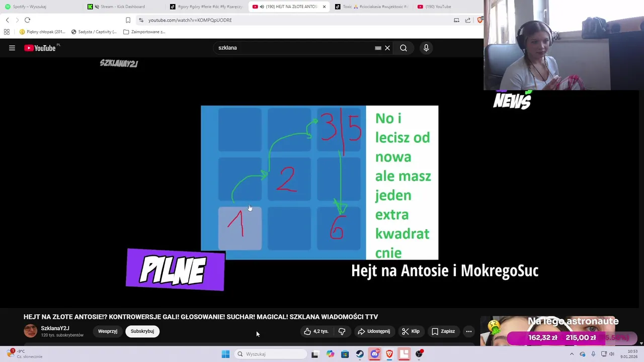The image size is (644, 362).
Task: Click the Subskrybuj button
Action: (x=142, y=331)
